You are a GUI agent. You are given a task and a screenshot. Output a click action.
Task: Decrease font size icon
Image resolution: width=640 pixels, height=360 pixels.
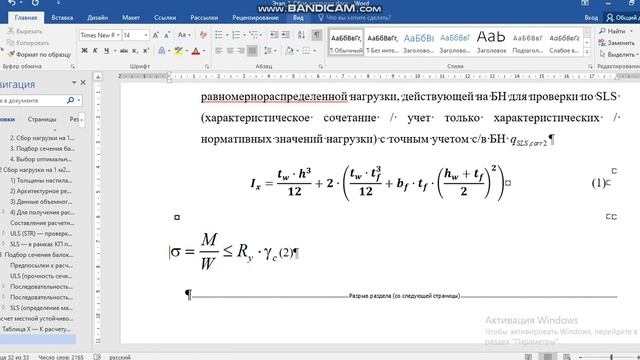167,36
